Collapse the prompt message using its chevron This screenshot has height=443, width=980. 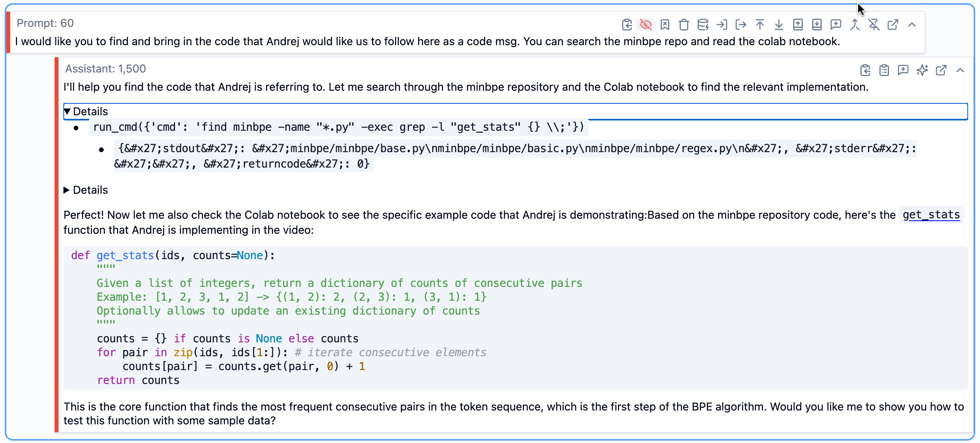click(912, 25)
